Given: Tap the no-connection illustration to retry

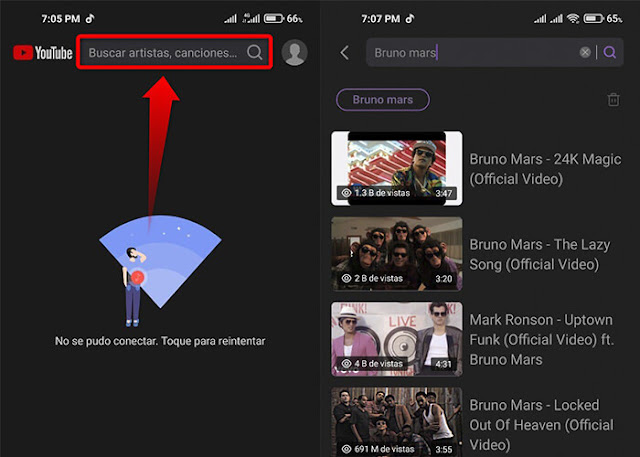Looking at the screenshot, I should click(x=160, y=270).
